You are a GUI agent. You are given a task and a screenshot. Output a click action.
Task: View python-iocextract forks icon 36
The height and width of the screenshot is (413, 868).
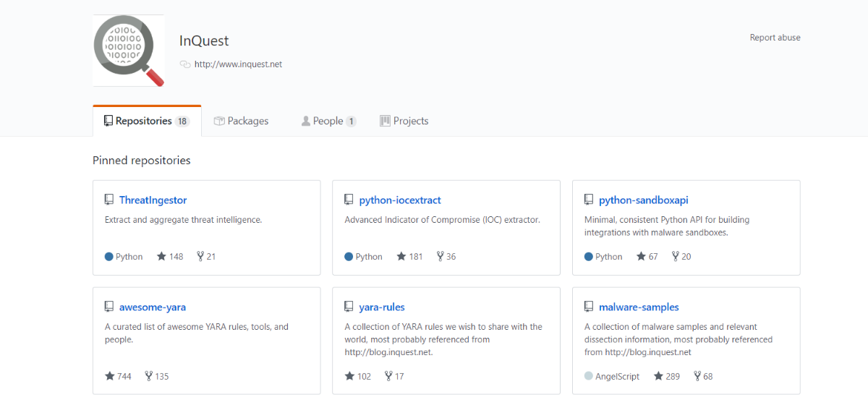pos(440,256)
